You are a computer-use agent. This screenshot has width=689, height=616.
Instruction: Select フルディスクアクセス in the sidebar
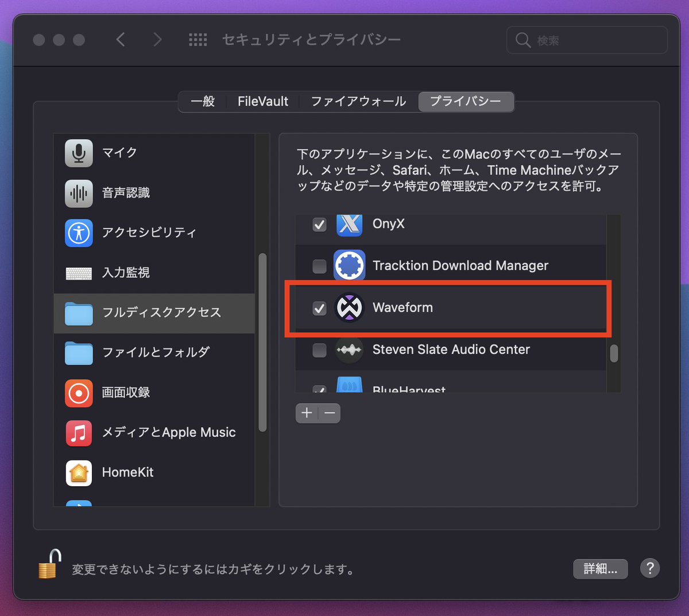pos(154,313)
